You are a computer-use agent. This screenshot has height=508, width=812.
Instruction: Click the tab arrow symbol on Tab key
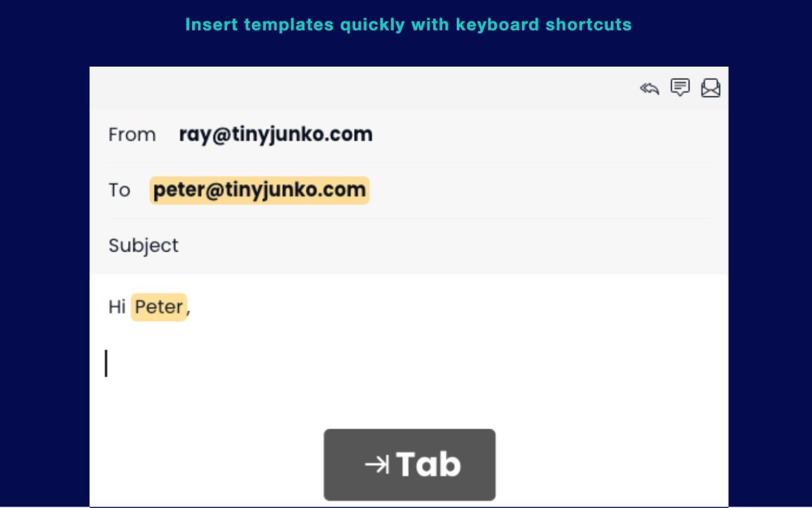click(377, 465)
